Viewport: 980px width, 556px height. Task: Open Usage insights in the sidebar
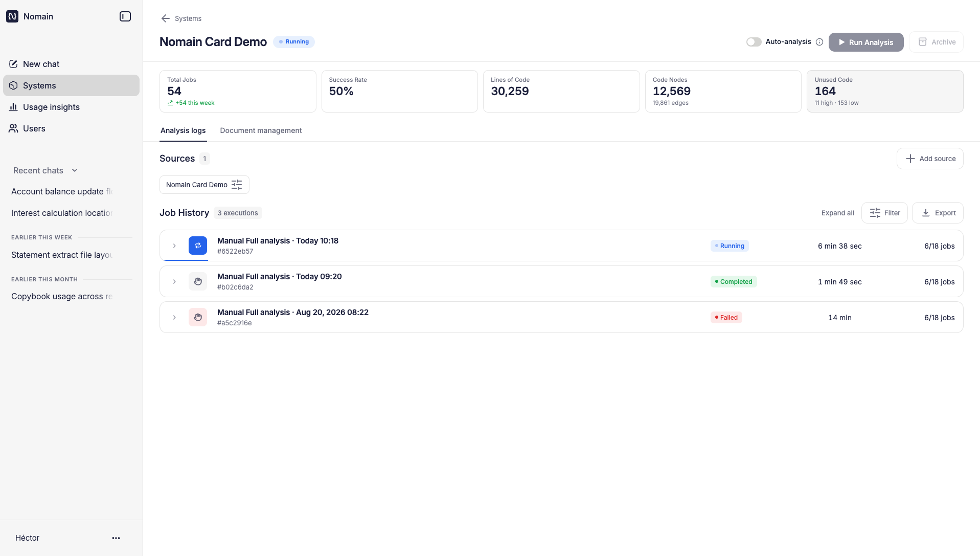pyautogui.click(x=71, y=107)
